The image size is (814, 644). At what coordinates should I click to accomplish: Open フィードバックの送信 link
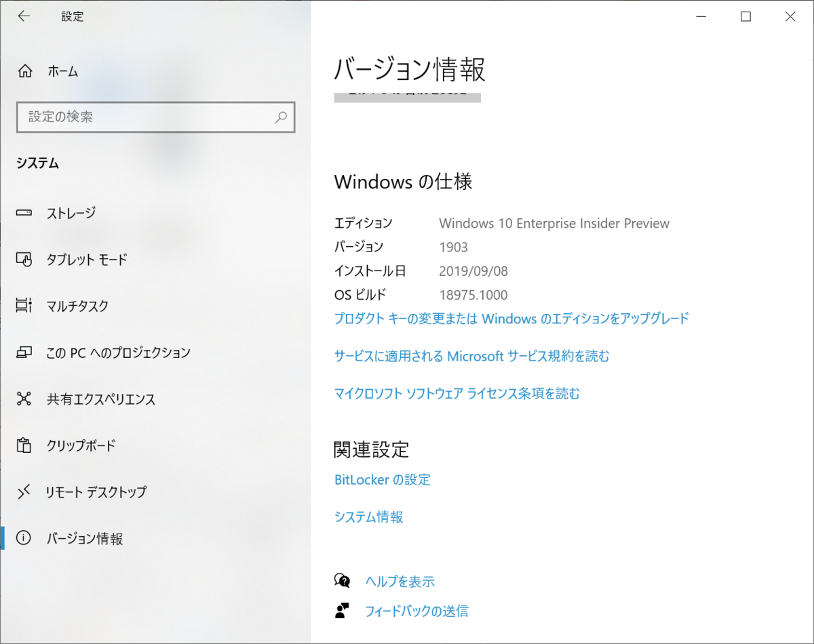(x=416, y=611)
